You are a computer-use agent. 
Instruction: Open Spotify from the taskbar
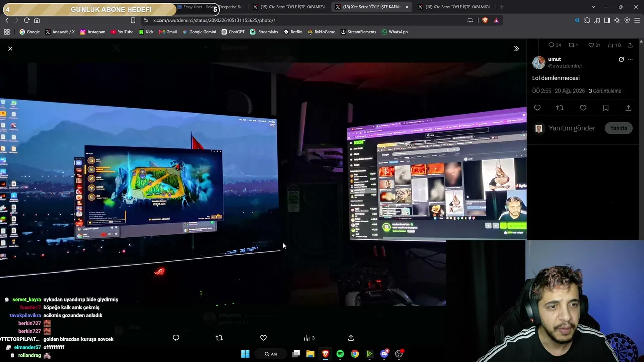tap(340, 354)
